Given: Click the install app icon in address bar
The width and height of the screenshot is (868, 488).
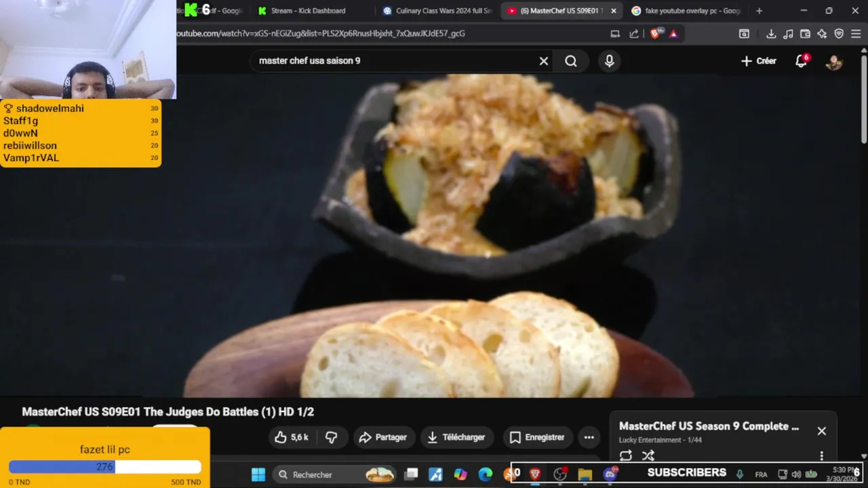Looking at the screenshot, I should (x=615, y=33).
